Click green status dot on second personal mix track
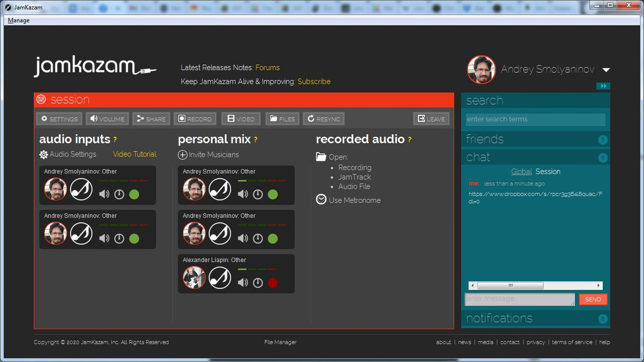 (273, 239)
